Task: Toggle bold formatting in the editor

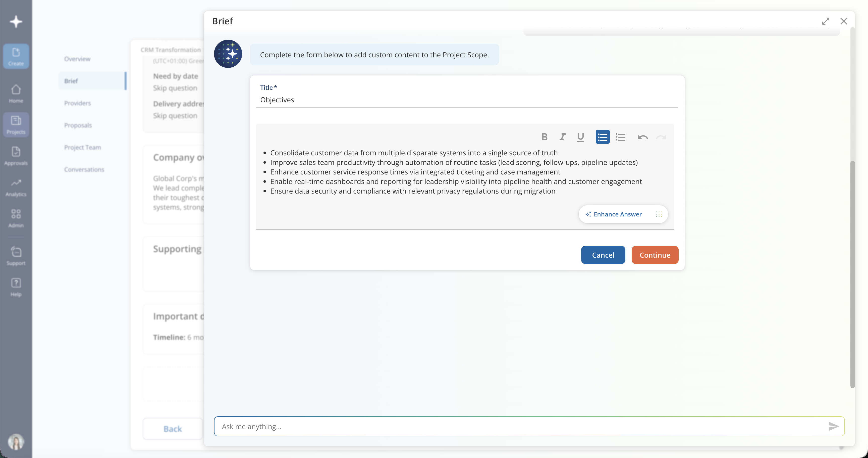Action: pyautogui.click(x=544, y=137)
